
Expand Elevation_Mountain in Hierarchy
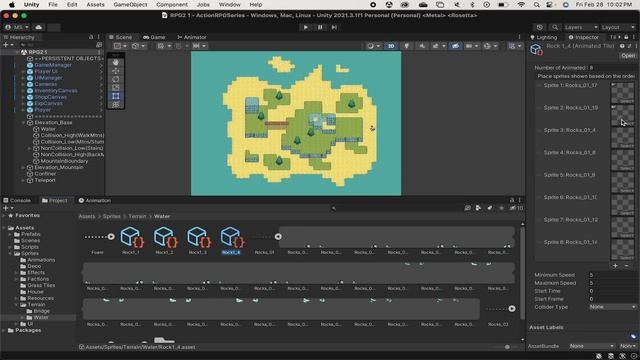23,167
